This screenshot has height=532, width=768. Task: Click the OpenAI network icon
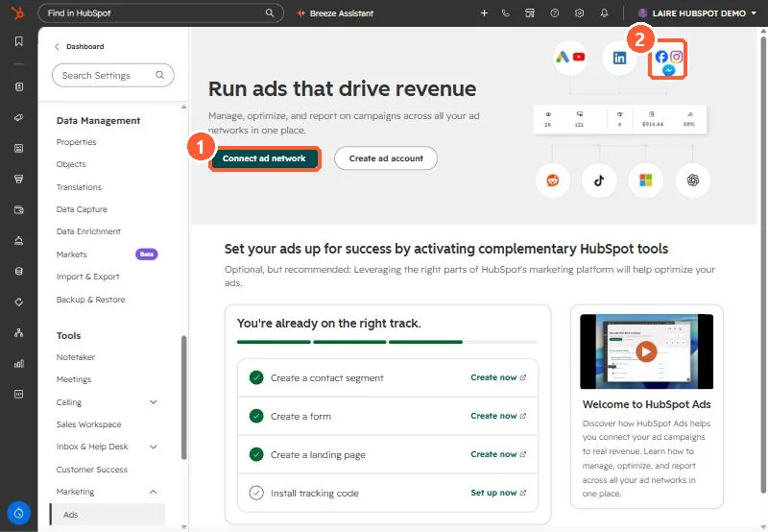click(x=692, y=181)
